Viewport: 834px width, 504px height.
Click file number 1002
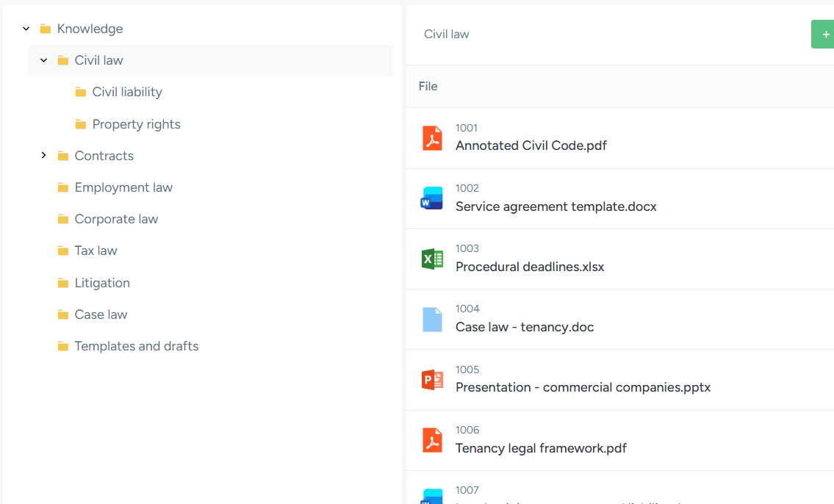[x=467, y=188]
